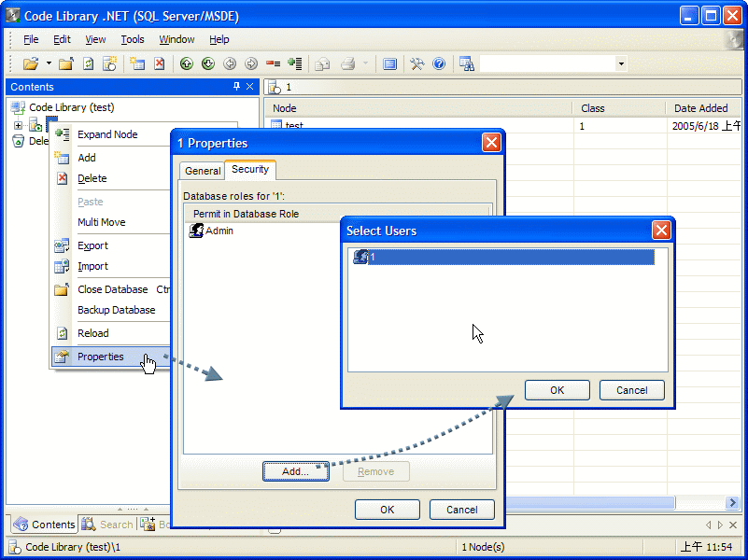Select the Security tab in Properties
This screenshot has width=748, height=560.
point(250,169)
